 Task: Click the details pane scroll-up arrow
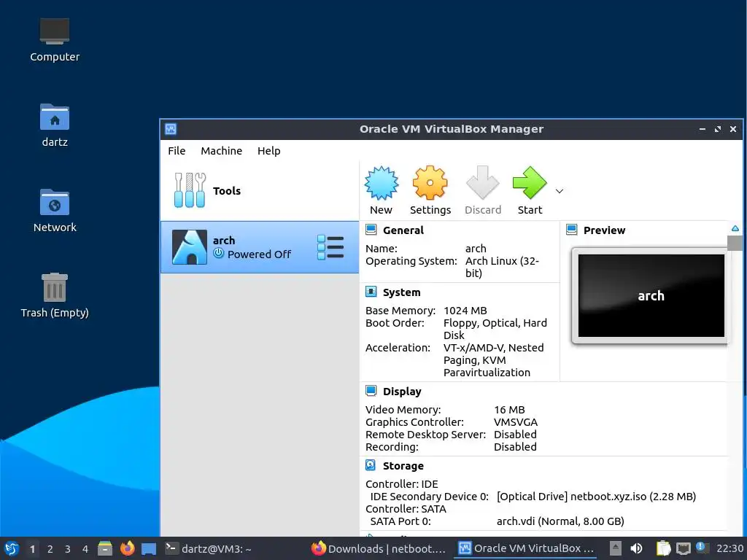pyautogui.click(x=735, y=229)
